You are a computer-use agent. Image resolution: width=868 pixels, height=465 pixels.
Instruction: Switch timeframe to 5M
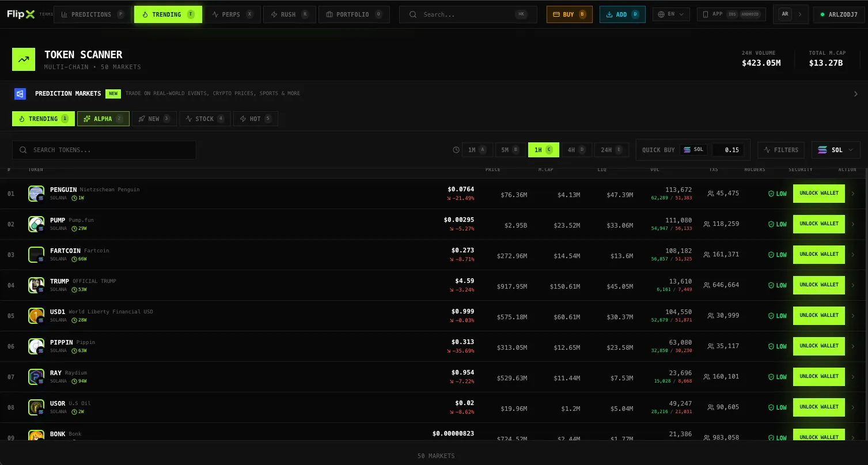(510, 150)
